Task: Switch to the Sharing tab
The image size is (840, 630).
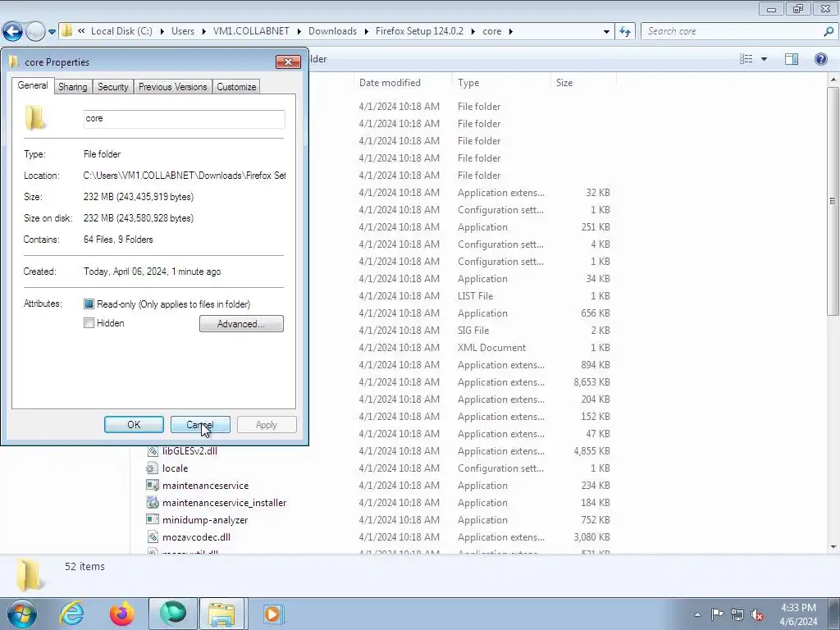Action: [73, 87]
